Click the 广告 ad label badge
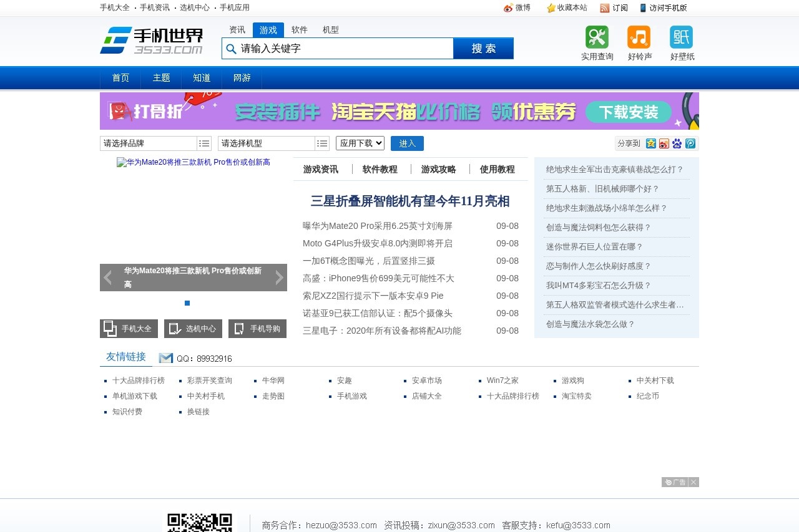The height and width of the screenshot is (532, 799). [675, 482]
